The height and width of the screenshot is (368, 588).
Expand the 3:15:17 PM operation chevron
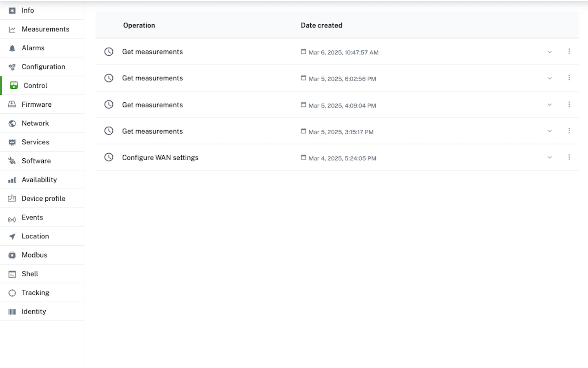coord(550,131)
